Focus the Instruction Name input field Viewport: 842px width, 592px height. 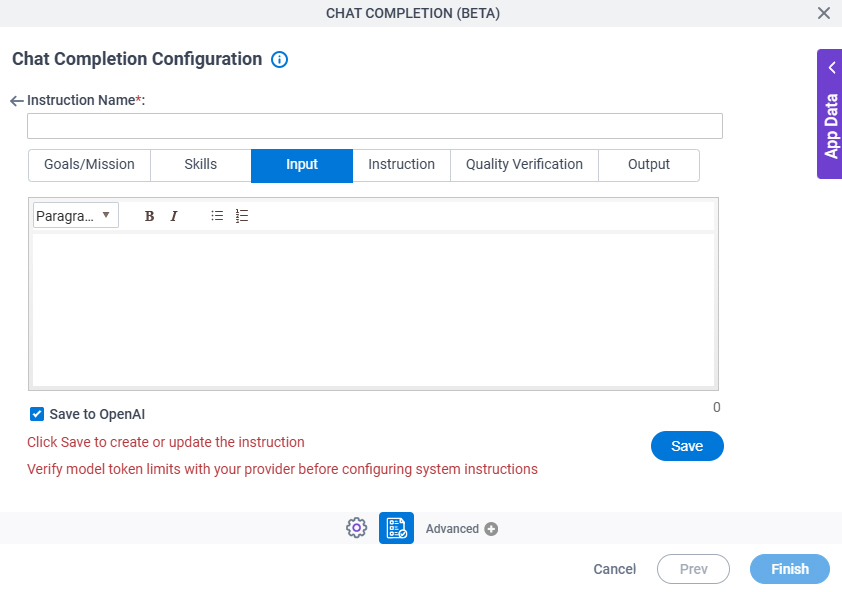[375, 126]
